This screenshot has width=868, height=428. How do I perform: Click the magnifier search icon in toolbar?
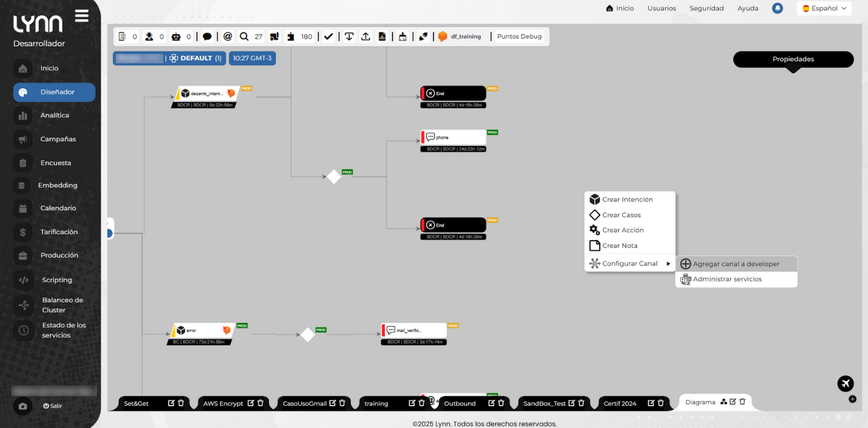(244, 36)
